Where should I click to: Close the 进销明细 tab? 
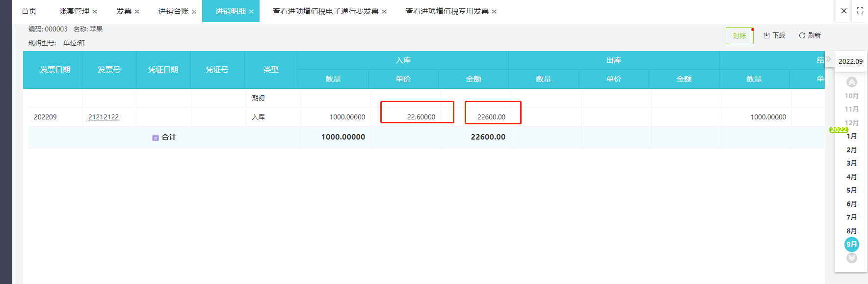(x=251, y=12)
